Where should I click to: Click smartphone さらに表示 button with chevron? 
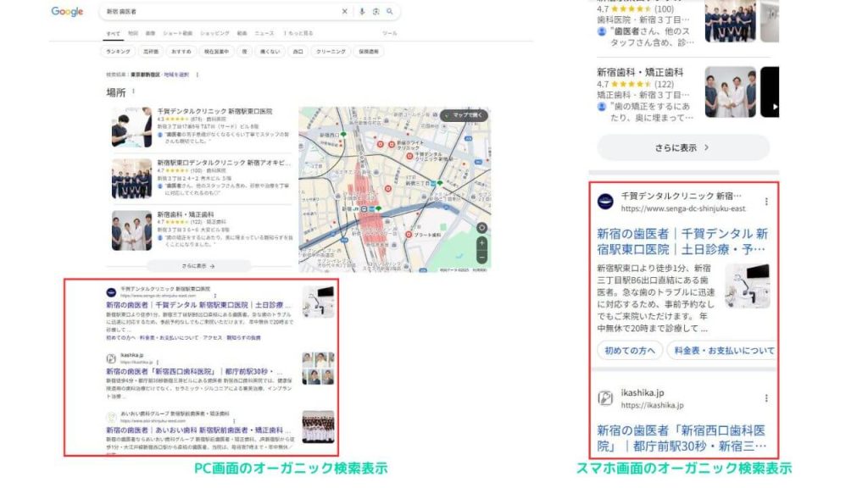683,147
